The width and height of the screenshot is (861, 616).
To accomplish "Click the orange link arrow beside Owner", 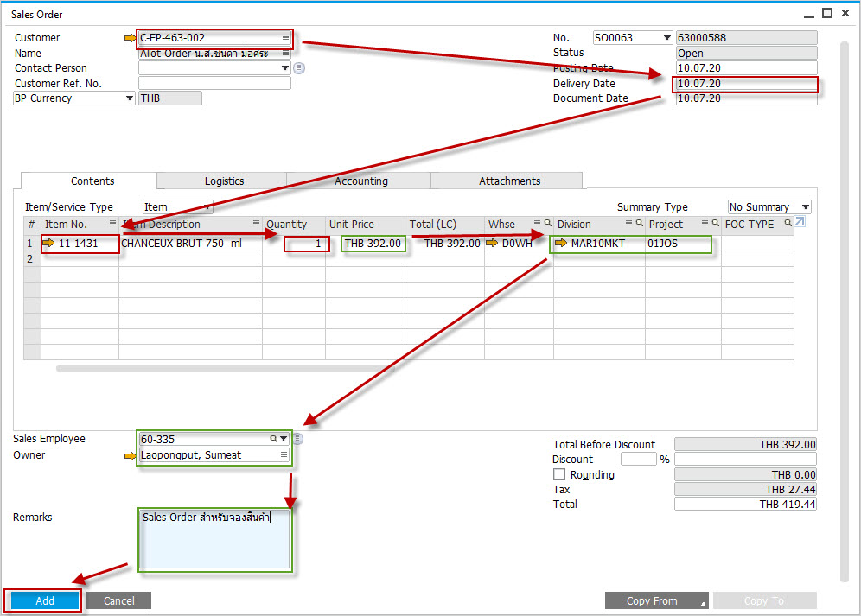I will [x=130, y=455].
